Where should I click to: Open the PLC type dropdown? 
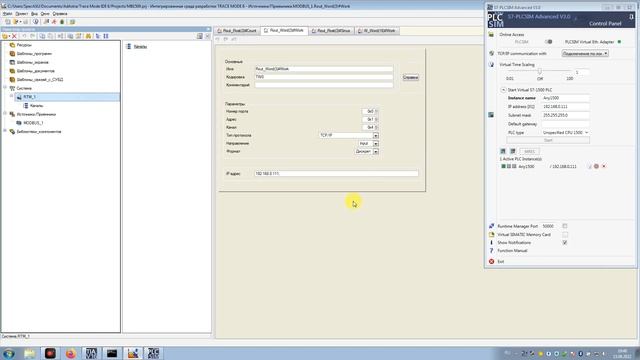tap(565, 133)
